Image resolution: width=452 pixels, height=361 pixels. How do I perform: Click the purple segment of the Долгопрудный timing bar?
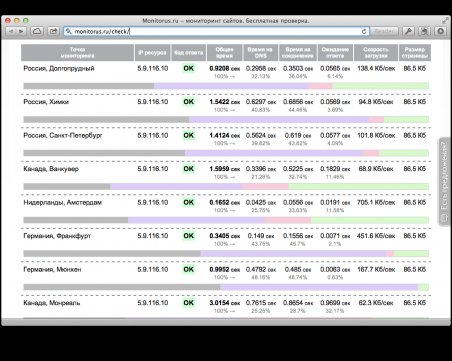(x=231, y=86)
